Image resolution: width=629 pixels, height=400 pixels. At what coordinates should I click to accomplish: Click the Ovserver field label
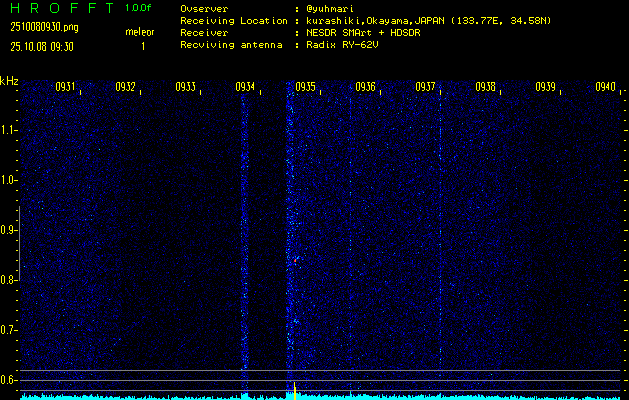coord(204,8)
